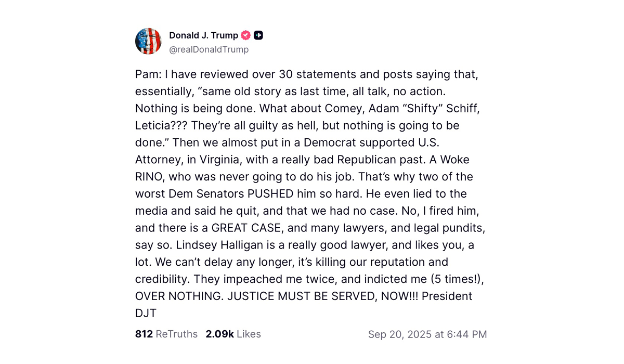This screenshot has width=624, height=364.
Task: Open the @realDonaldTrump handle link
Action: [209, 49]
